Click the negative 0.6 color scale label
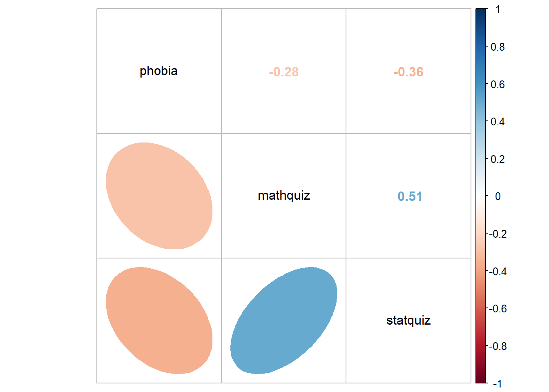Image resolution: width=549 pixels, height=392 pixels. click(x=498, y=309)
